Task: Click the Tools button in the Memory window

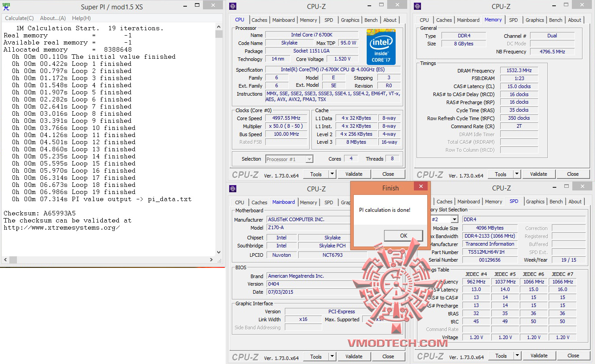Action: click(x=501, y=174)
